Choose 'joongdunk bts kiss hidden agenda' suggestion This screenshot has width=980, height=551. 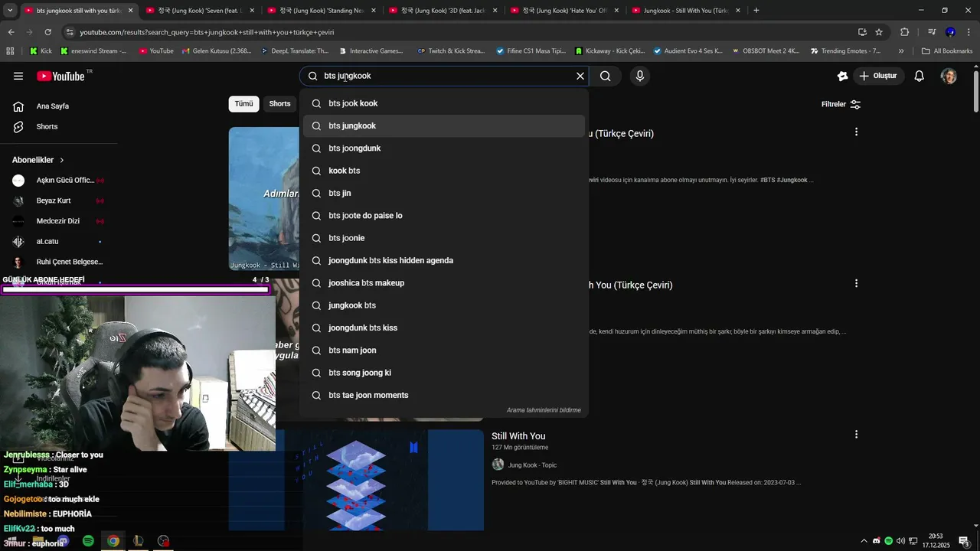(444, 260)
